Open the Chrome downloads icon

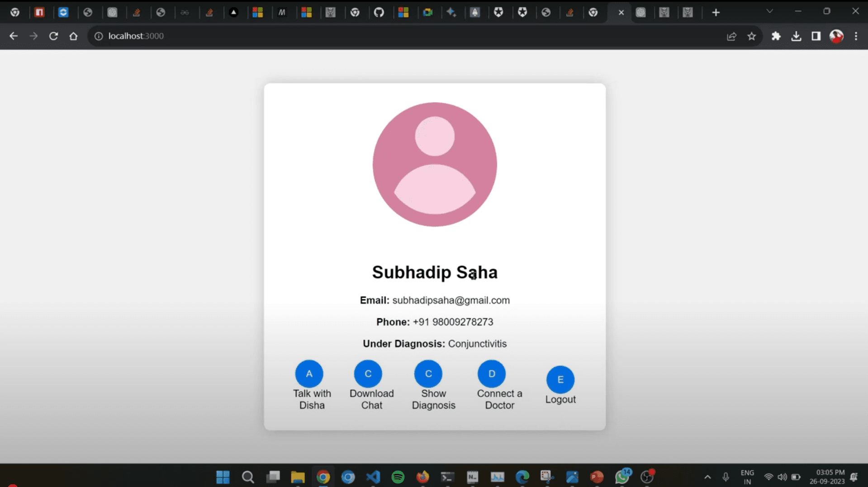click(x=796, y=36)
